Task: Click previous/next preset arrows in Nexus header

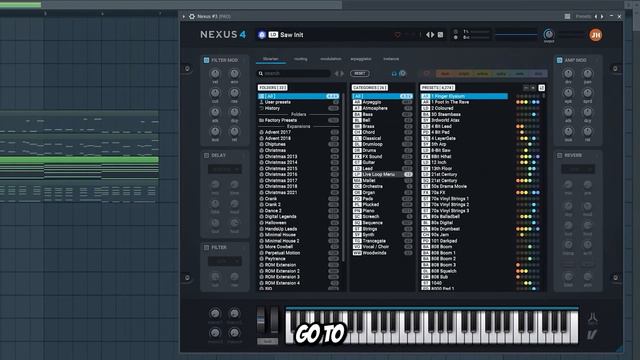Action: [x=430, y=35]
